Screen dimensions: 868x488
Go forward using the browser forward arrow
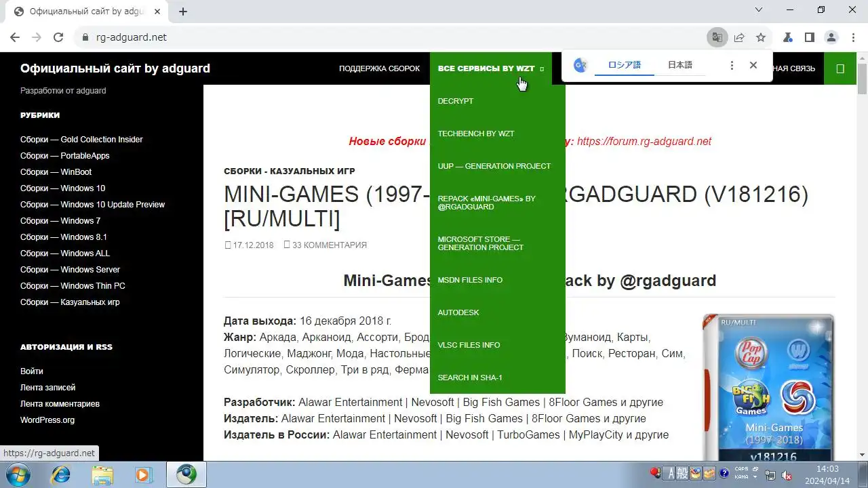pos(37,37)
